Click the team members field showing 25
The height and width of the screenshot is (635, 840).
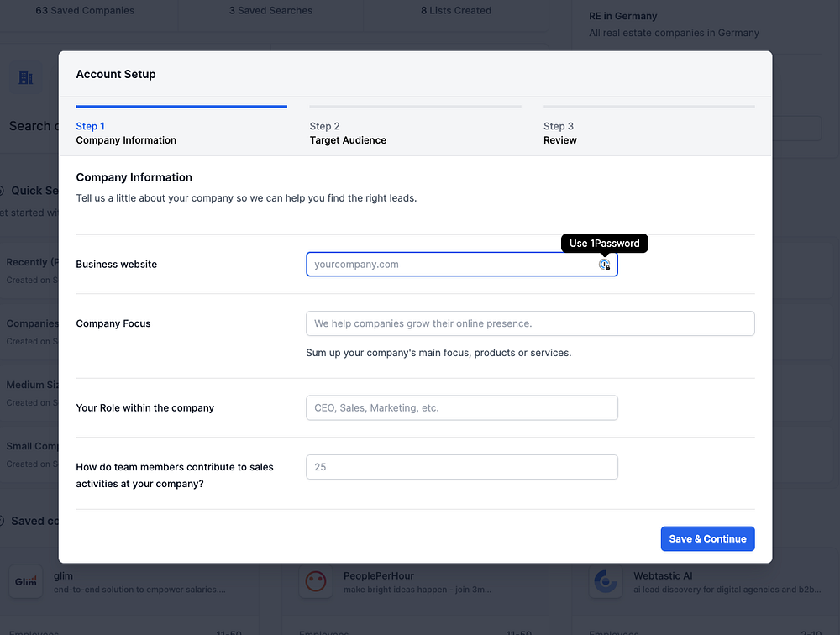tap(461, 467)
